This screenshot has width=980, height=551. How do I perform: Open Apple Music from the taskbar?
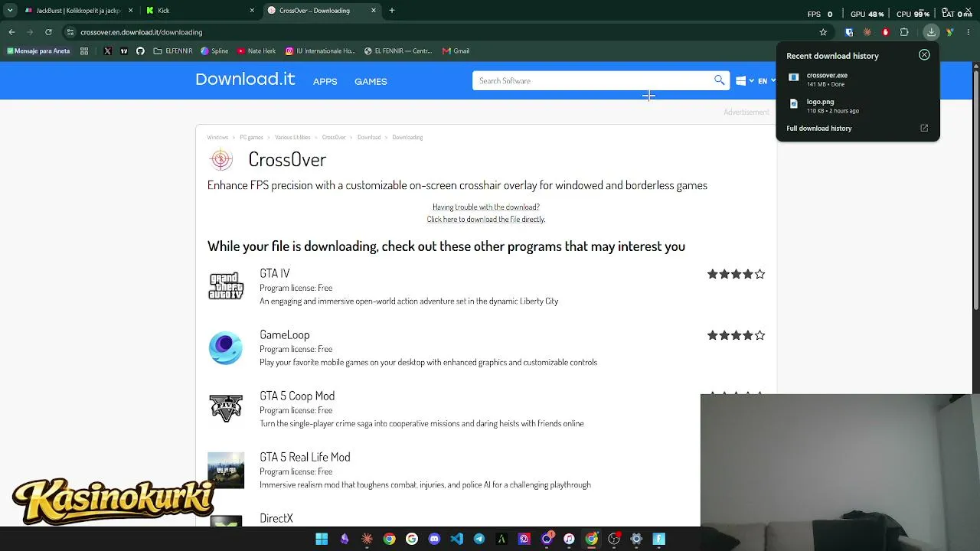point(569,539)
